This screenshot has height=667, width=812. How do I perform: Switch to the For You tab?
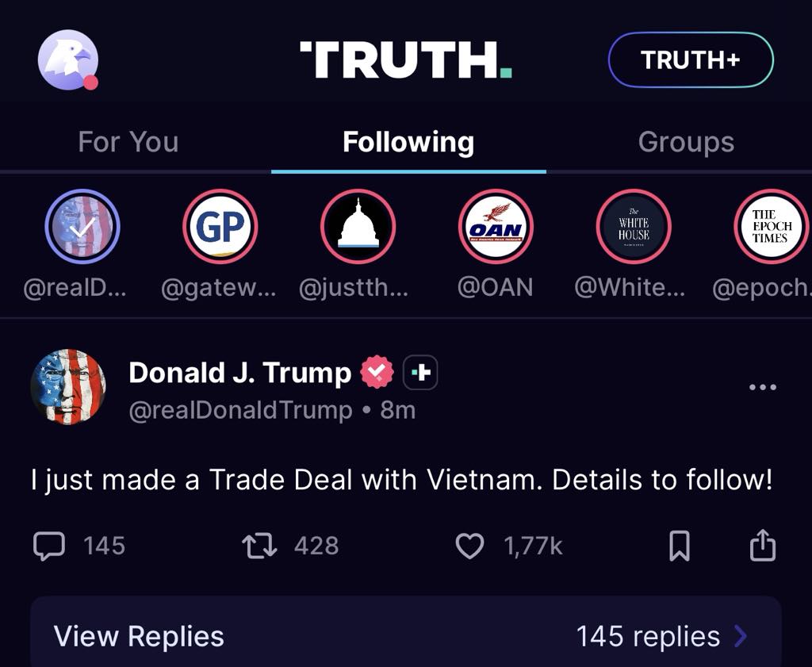pos(128,142)
